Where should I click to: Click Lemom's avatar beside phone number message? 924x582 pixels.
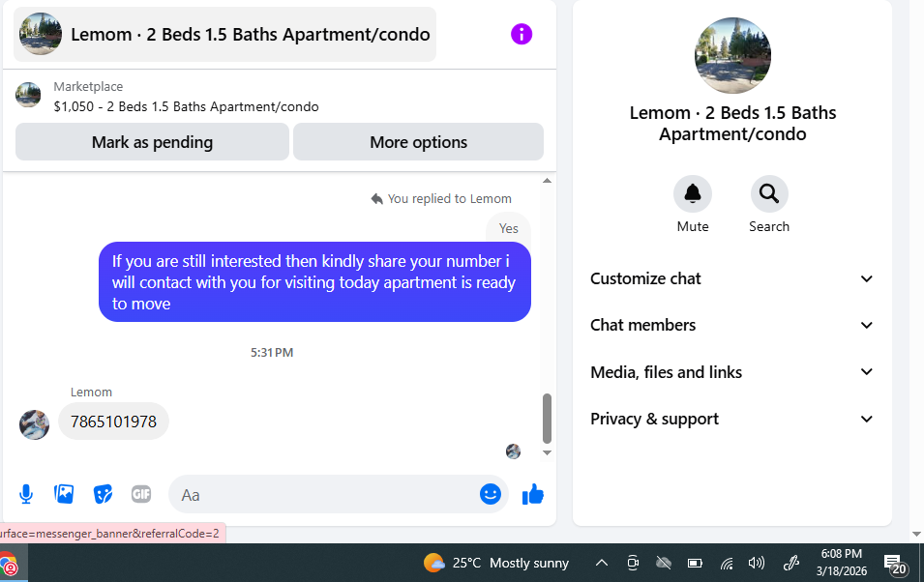click(x=34, y=424)
